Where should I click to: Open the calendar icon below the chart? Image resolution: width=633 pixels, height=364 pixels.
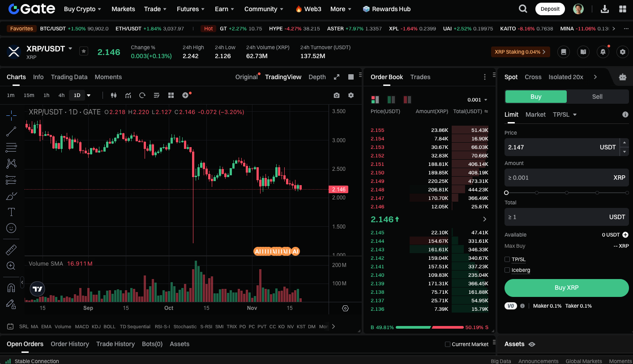tap(11, 326)
